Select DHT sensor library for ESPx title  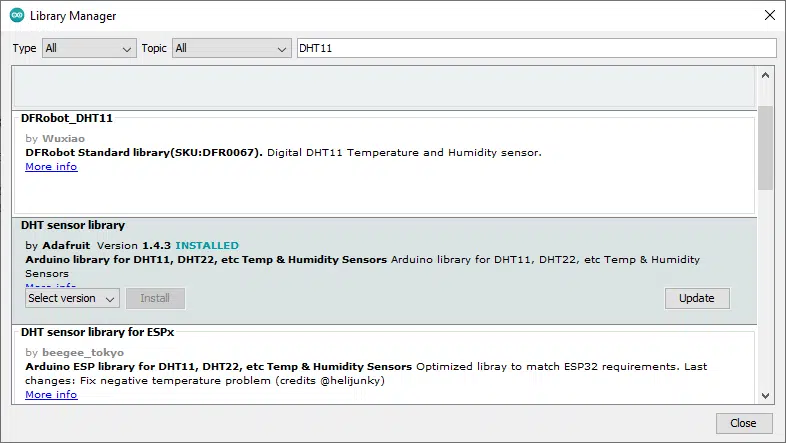tap(97, 332)
